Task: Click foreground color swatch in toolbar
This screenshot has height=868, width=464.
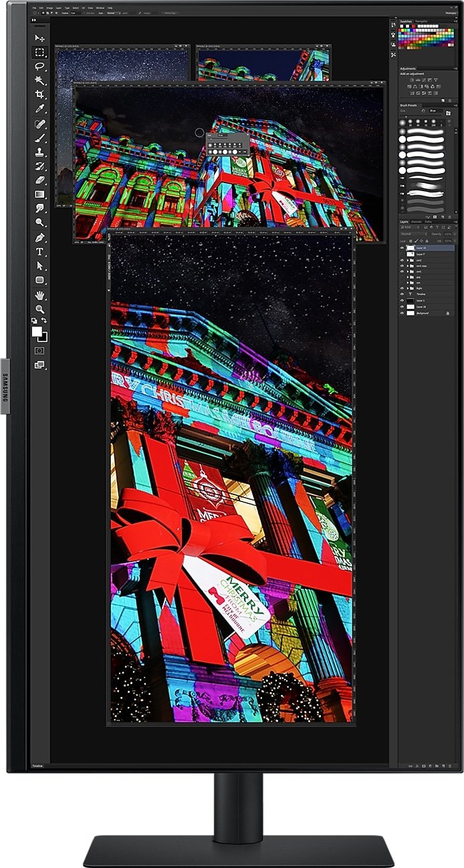Action: 37,331
